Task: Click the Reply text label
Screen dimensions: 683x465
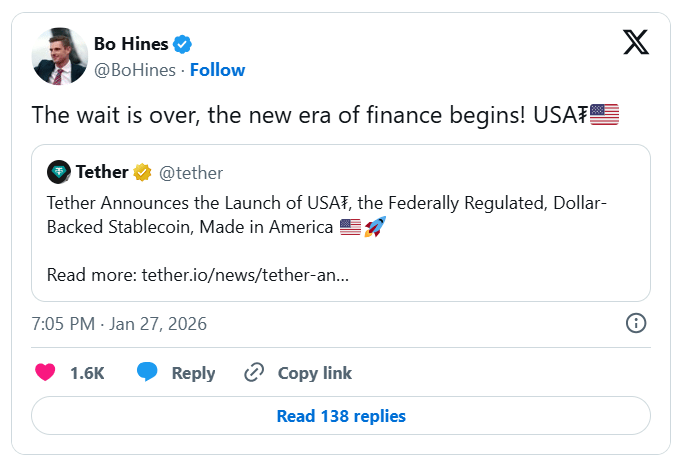Action: click(193, 373)
